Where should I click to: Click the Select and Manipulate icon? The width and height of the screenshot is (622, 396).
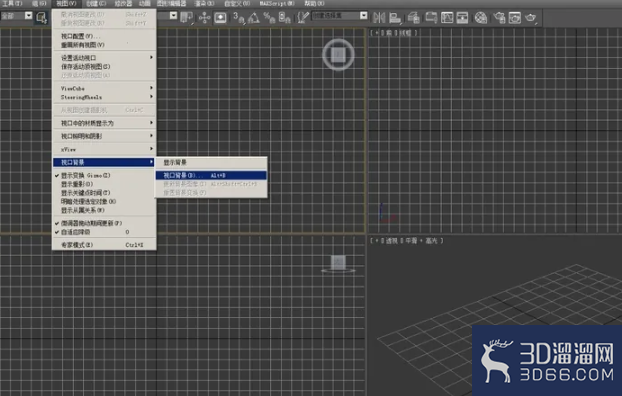tap(204, 17)
